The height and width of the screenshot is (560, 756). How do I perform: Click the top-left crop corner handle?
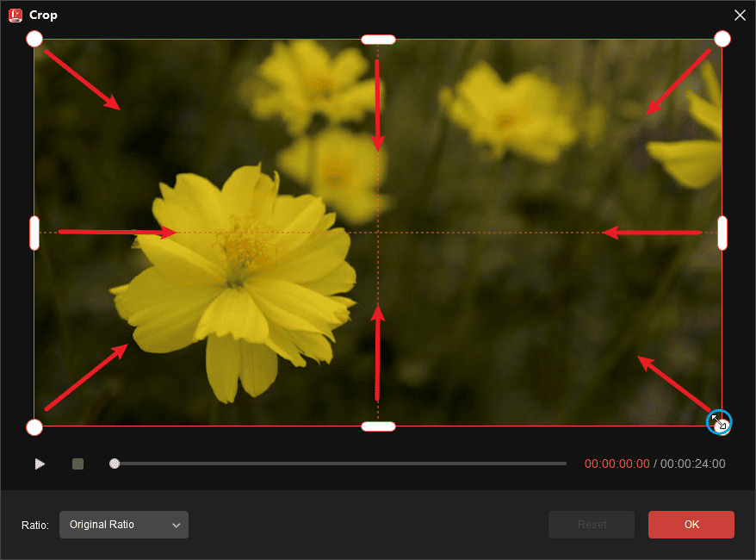[x=34, y=39]
